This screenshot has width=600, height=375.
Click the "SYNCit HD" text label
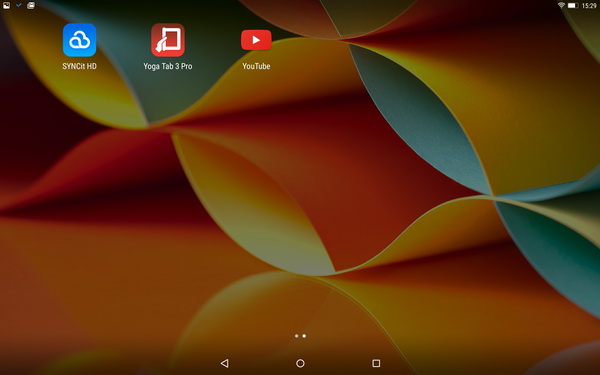point(80,66)
